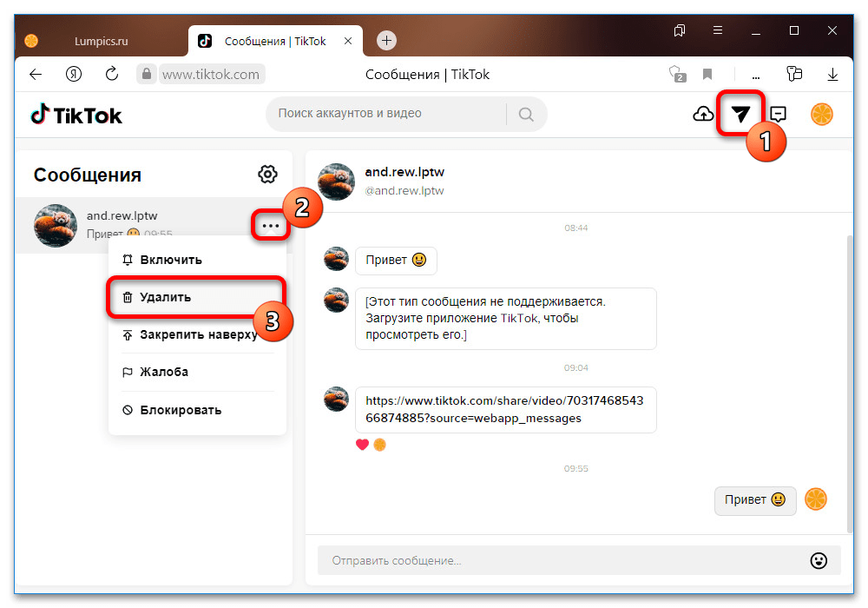Go back with browser back arrow
The width and height of the screenshot is (868, 608).
[36, 74]
